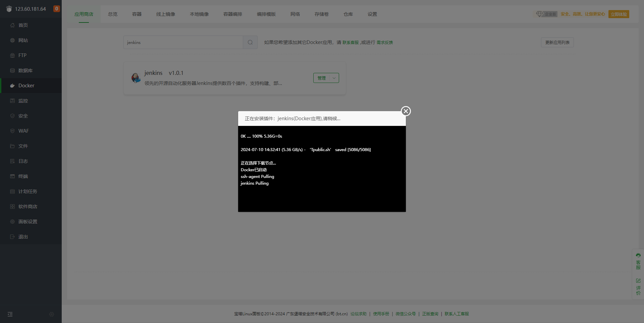This screenshot has width=644, height=323.
Task: Click the home icon beside 首页
Action: [12, 25]
